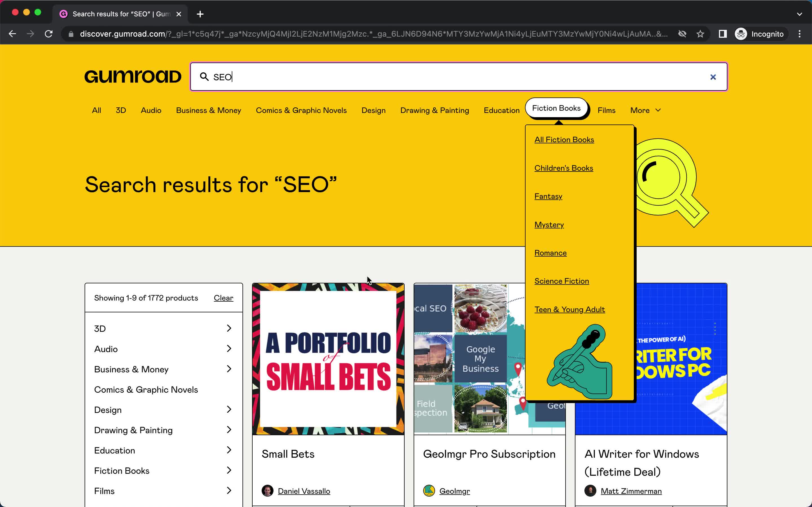The image size is (812, 507).
Task: Click the search magnifying glass icon
Action: tap(205, 77)
